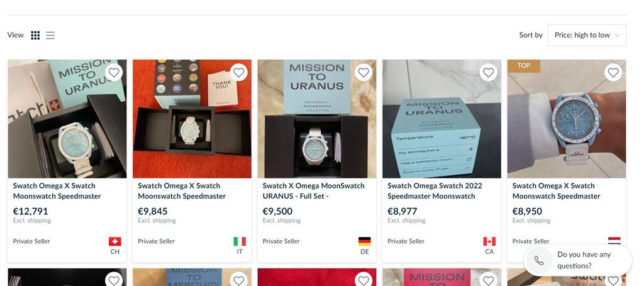Screen dimensions: 644x286
Task: Click 'Do you have any questions?' bubble
Action: [x=584, y=260]
